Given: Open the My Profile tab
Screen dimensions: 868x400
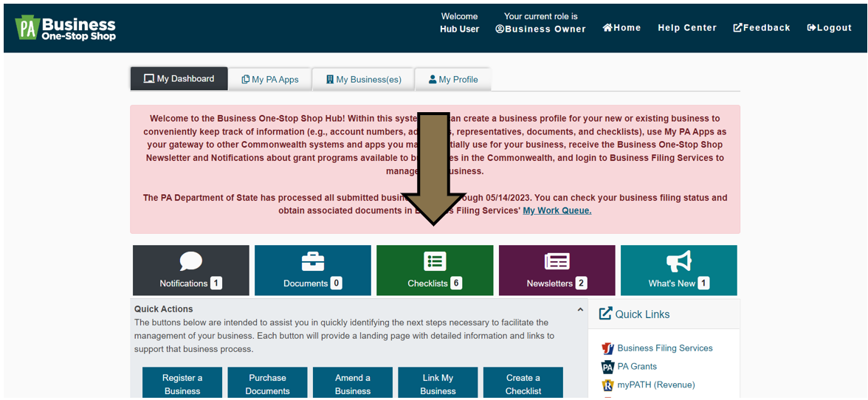Looking at the screenshot, I should [453, 79].
